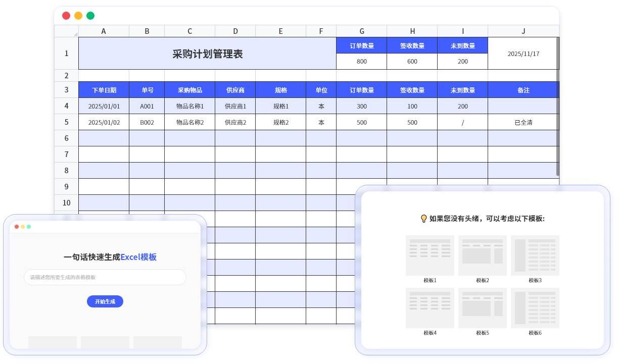The height and width of the screenshot is (364, 619).
Task: Click column G header
Action: (x=361, y=31)
